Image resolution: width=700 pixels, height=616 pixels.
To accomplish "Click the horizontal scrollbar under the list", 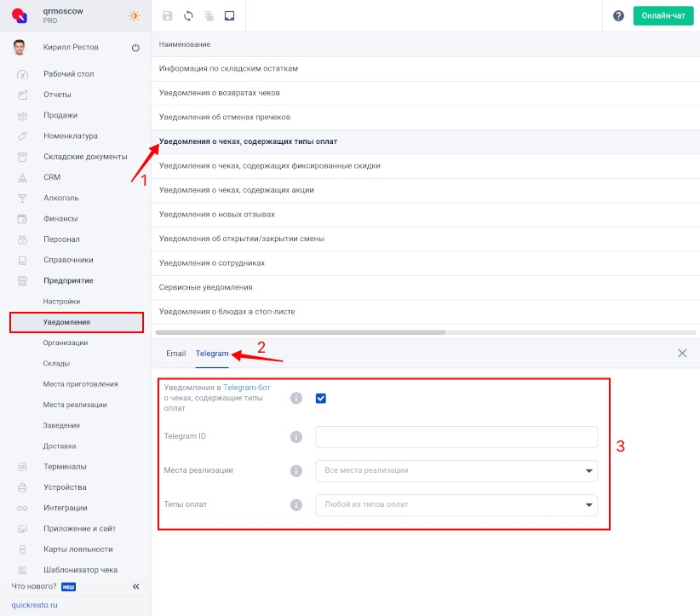I will tap(300, 332).
